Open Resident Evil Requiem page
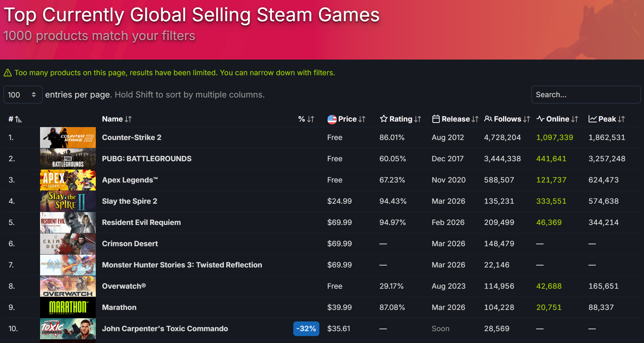The height and width of the screenshot is (343, 644). click(x=141, y=223)
